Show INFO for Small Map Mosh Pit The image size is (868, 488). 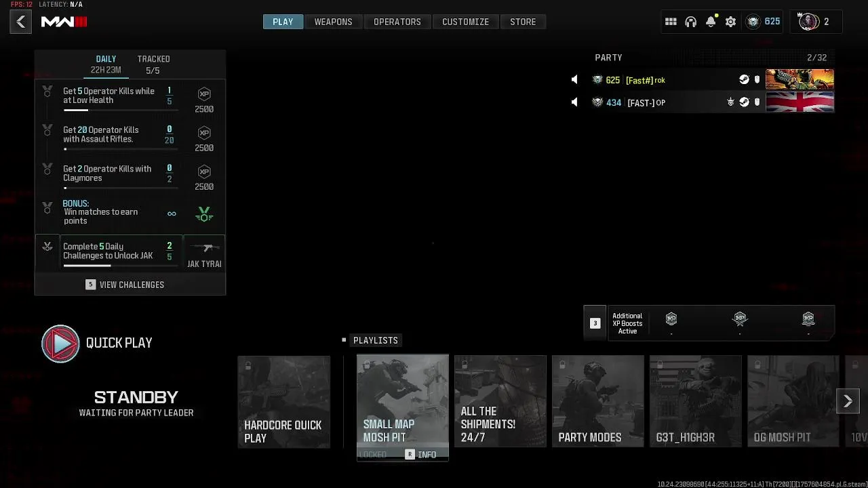(421, 455)
